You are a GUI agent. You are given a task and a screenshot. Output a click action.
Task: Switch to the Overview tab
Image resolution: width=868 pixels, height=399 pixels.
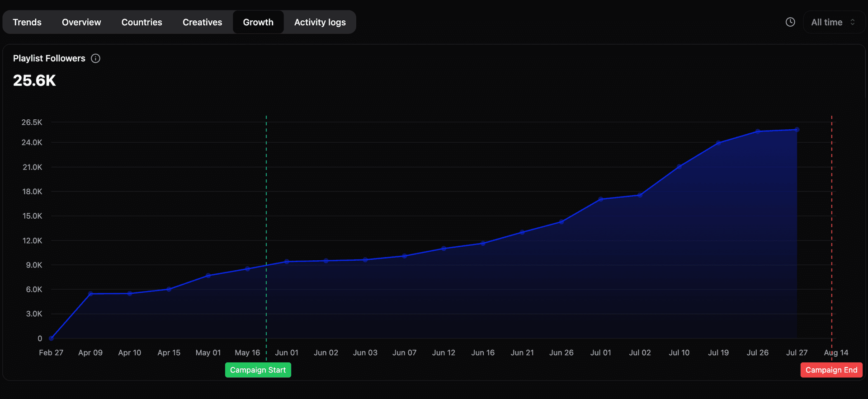81,22
